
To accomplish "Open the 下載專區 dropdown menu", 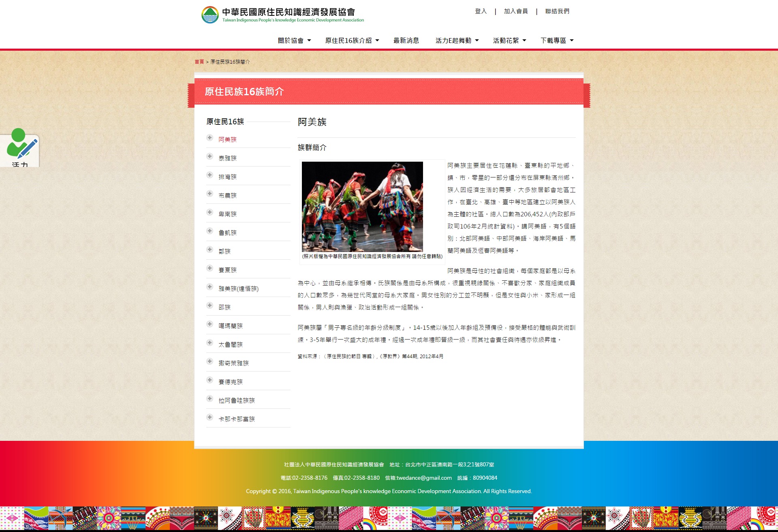I will 557,41.
